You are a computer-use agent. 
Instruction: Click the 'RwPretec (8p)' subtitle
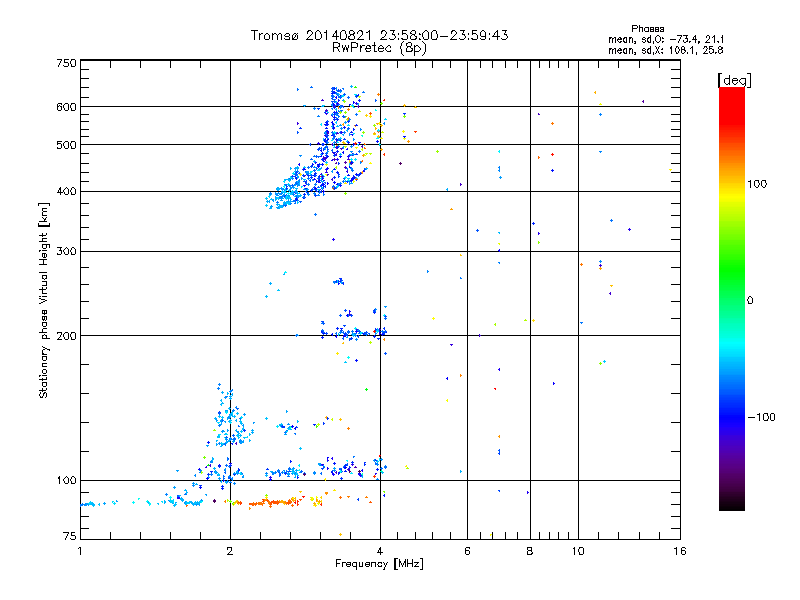tap(379, 48)
